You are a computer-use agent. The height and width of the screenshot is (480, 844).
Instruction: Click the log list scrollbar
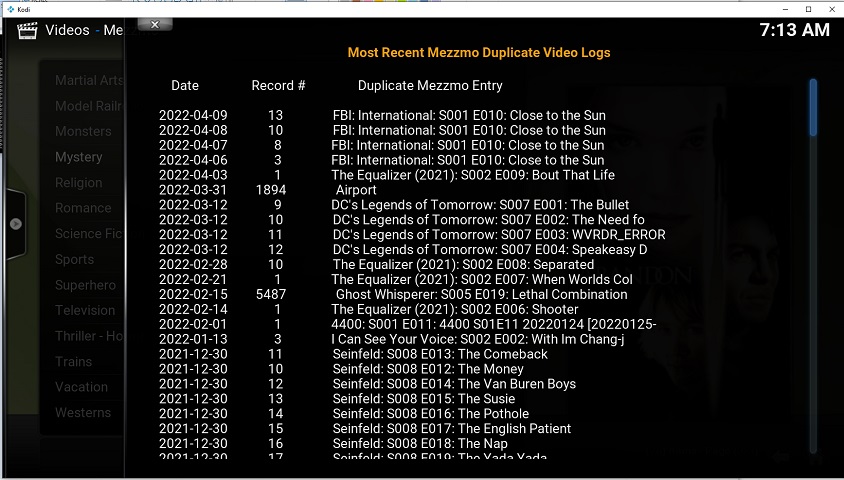point(813,266)
